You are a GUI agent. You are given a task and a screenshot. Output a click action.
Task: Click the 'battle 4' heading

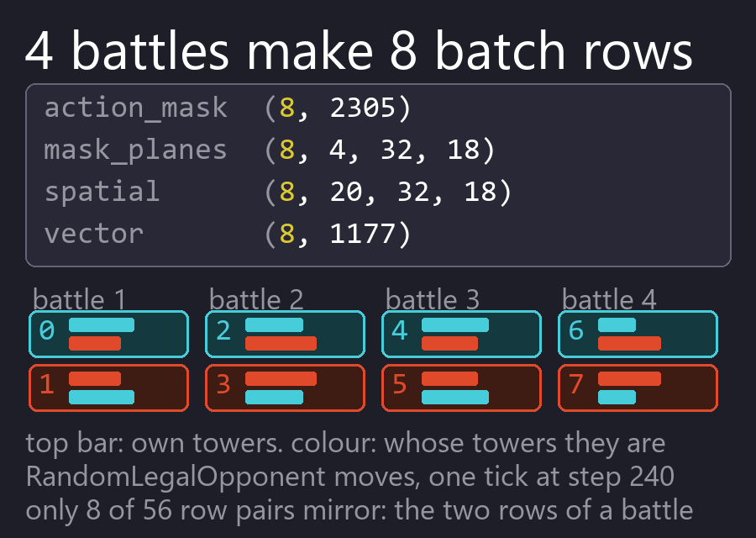pyautogui.click(x=609, y=299)
